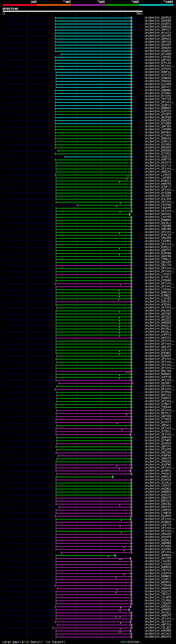Open hit UniRef100_Q6XPU3

pos(158,18)
